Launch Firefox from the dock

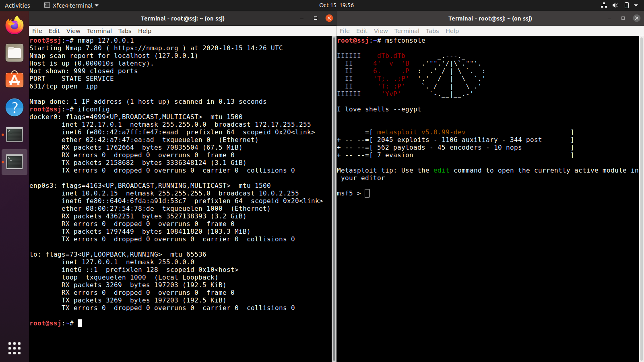(x=14, y=25)
